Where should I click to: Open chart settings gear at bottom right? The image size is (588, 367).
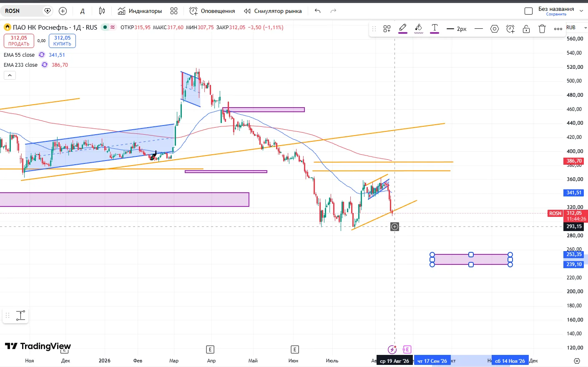[x=577, y=361]
